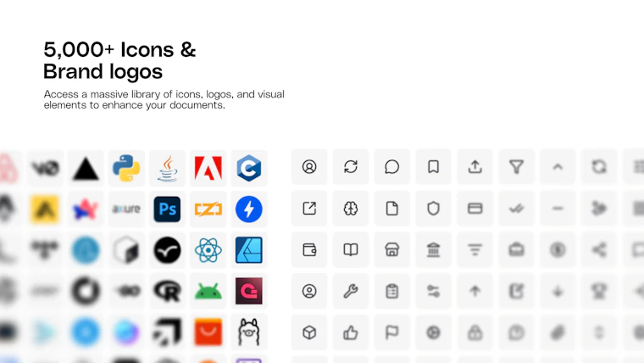
Task: Select the thumbs up icon
Action: [351, 332]
